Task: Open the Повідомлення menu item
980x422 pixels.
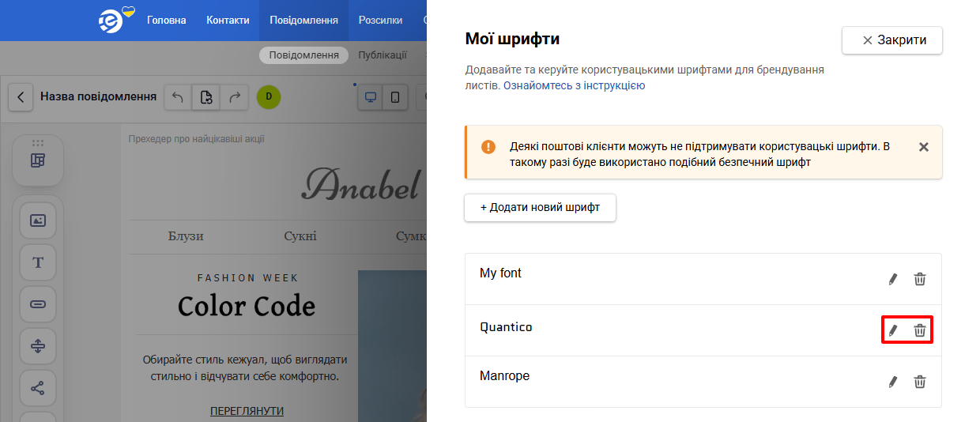Action: (303, 21)
